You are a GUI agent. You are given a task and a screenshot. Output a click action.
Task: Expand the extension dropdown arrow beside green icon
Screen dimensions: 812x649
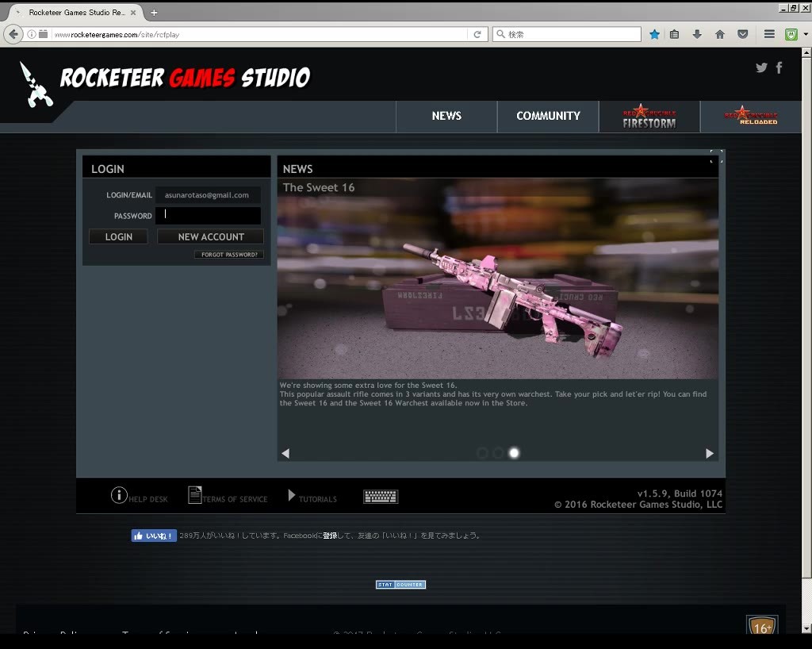806,34
